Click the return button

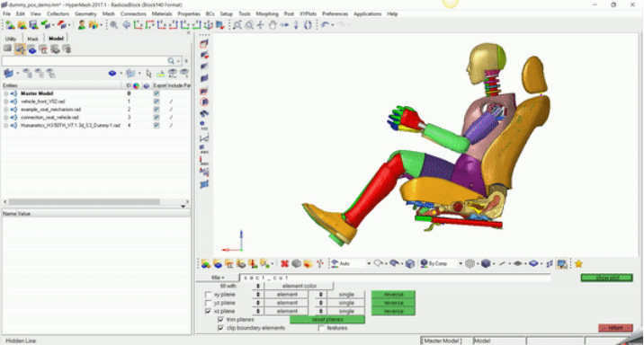click(615, 328)
